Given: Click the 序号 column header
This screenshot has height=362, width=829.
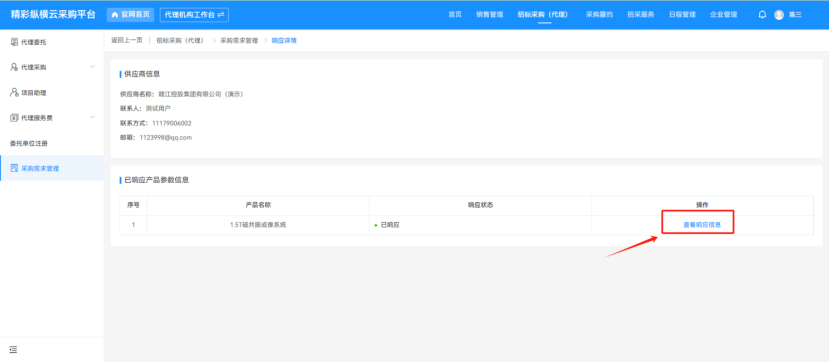Looking at the screenshot, I should (133, 205).
